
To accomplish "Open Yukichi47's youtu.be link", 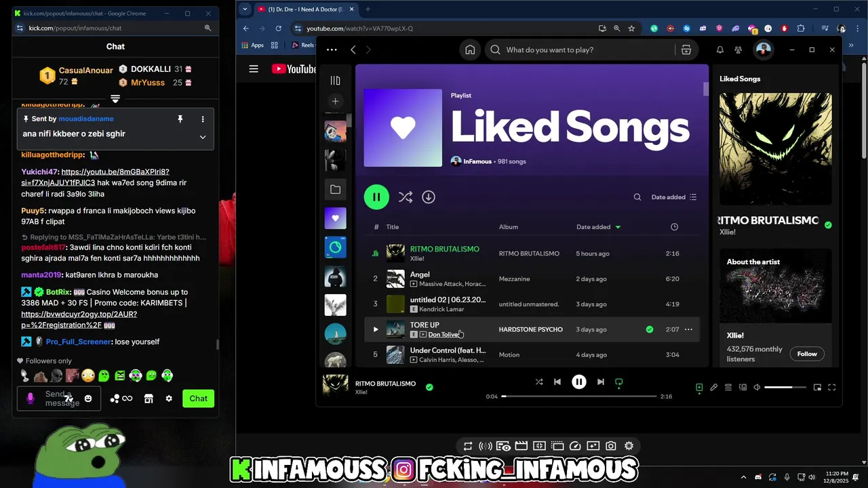I will [x=95, y=178].
